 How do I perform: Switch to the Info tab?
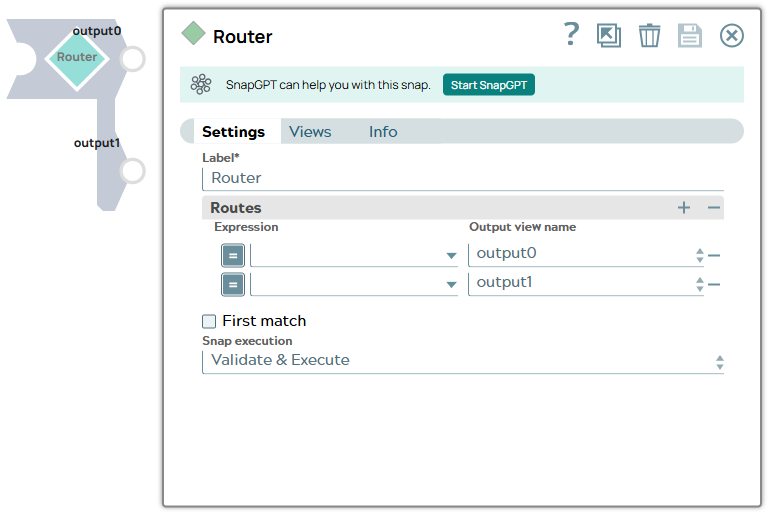(383, 132)
